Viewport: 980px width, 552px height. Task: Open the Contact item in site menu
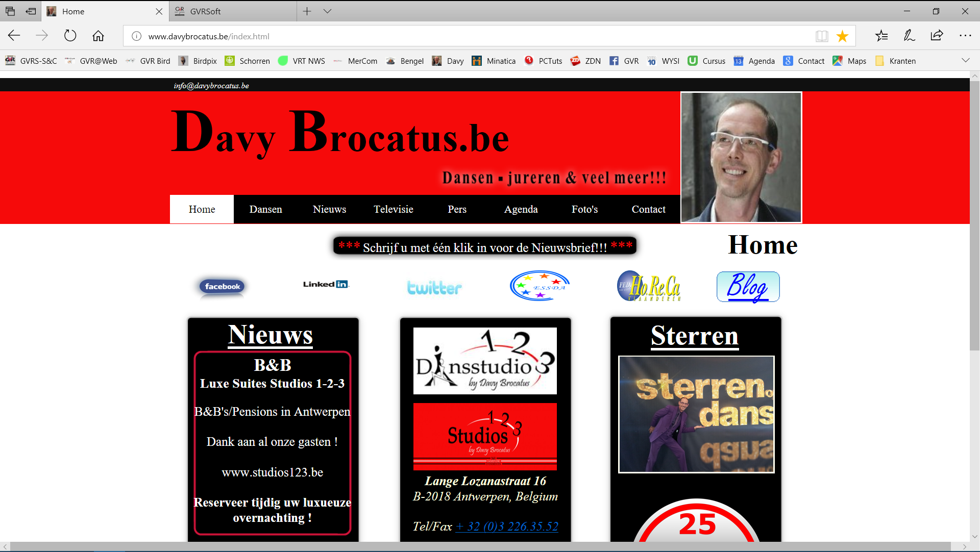648,209
